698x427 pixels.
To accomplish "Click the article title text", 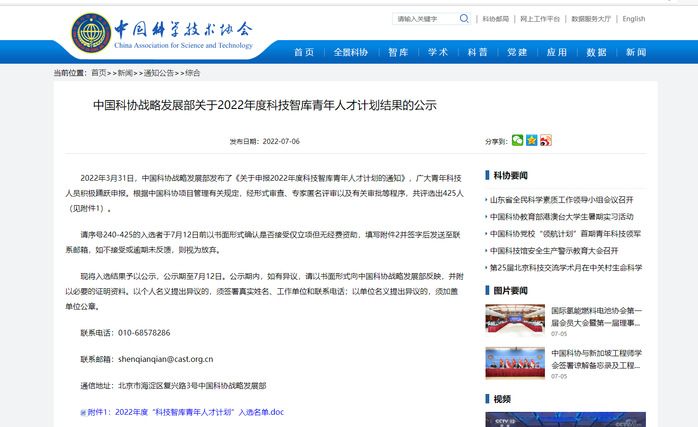I will pyautogui.click(x=265, y=105).
